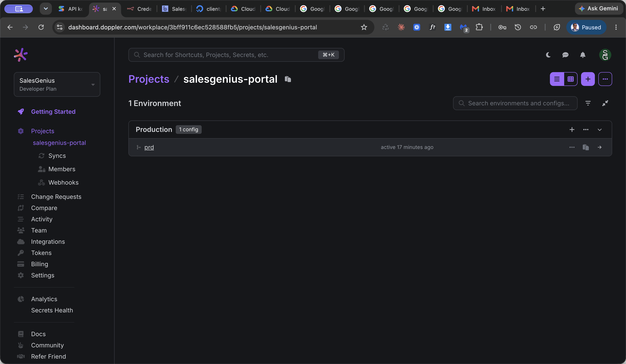Open a new browser tab with plus
The image size is (626, 364).
coord(543,9)
